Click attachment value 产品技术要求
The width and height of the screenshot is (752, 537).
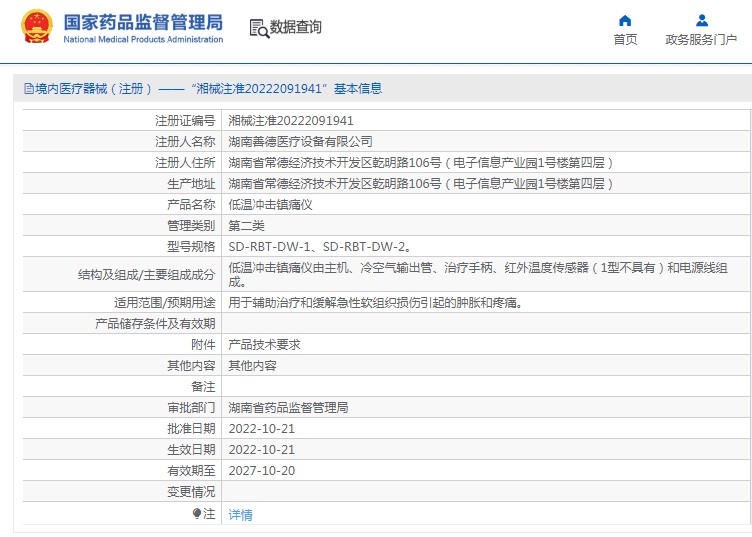tap(264, 345)
